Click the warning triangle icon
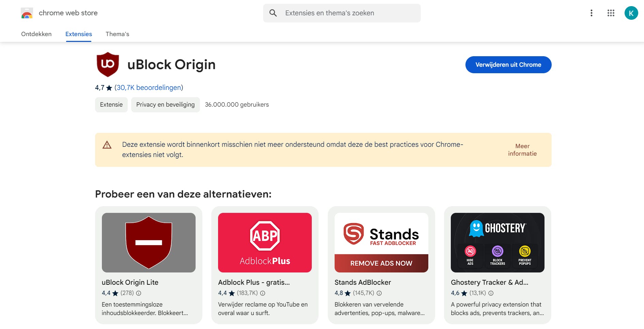 107,145
